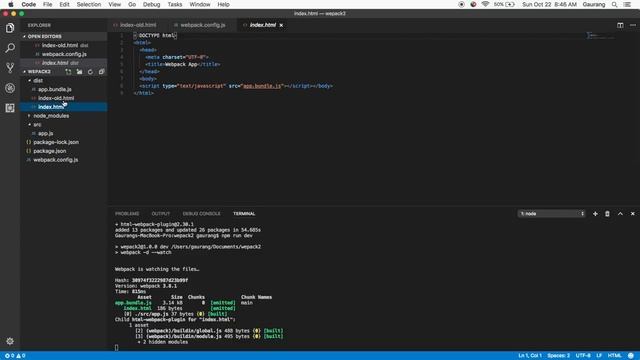Open package.json in explorer
Screen dimensions: 640x360
[49, 151]
